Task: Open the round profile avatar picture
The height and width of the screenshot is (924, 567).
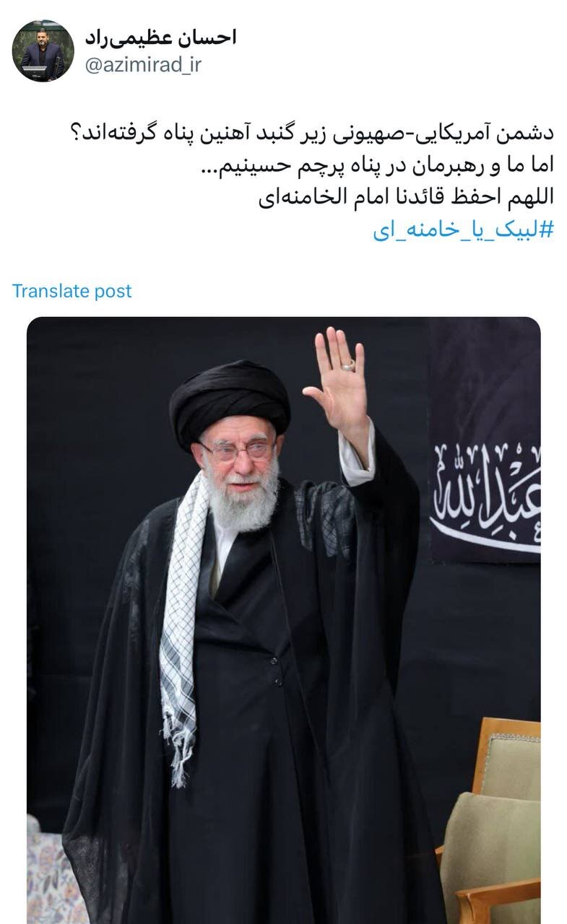Action: [x=43, y=51]
